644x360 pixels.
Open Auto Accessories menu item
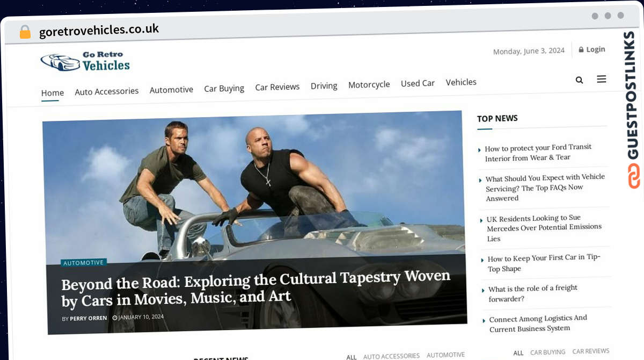click(107, 91)
